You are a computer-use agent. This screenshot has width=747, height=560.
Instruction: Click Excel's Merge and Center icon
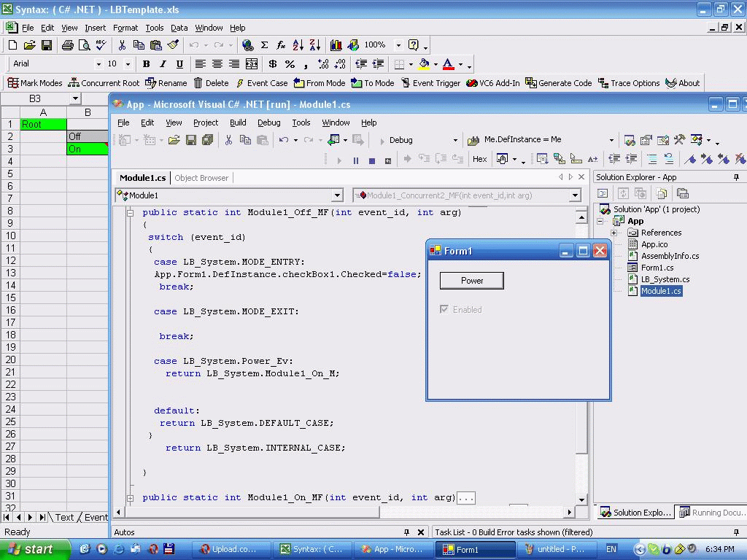tap(252, 64)
